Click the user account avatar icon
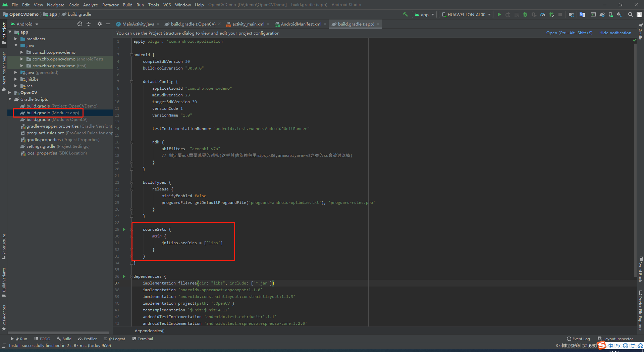The width and height of the screenshot is (644, 352). click(x=639, y=14)
